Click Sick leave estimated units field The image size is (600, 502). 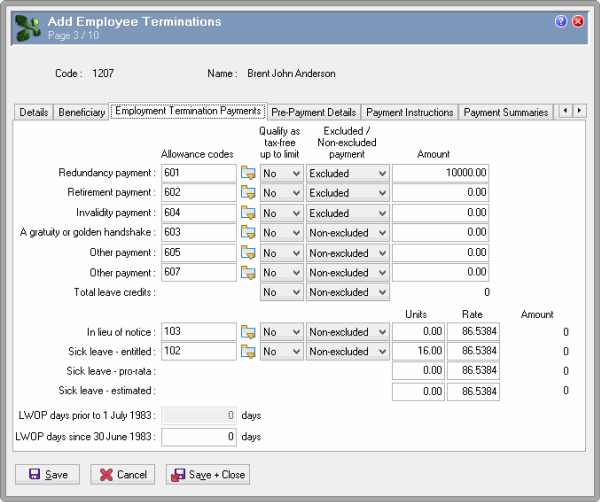tap(418, 391)
